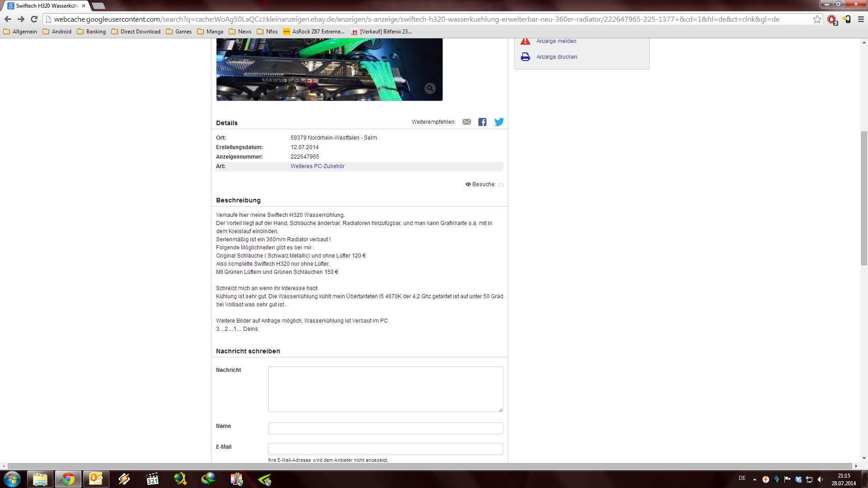868x488 pixels.
Task: Click the Erstellungsdatum value 12.07.2014
Action: pos(305,147)
